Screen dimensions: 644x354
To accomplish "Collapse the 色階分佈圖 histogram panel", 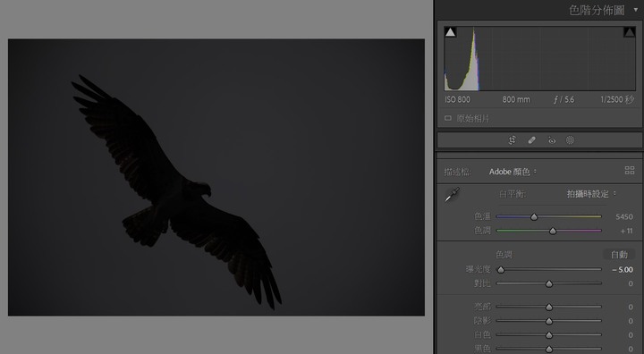I will (x=636, y=10).
